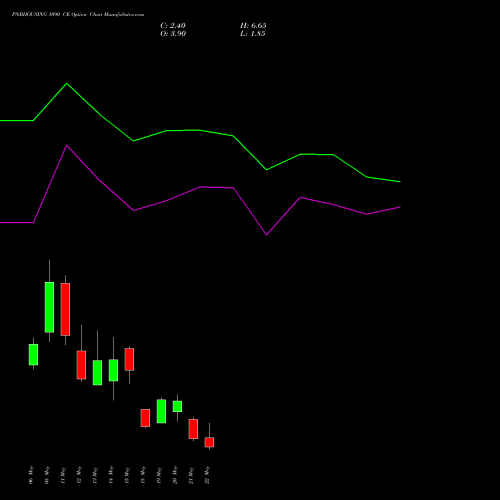Click the lowest dip of the purple line
This screenshot has height=500, width=500.
tap(267, 234)
